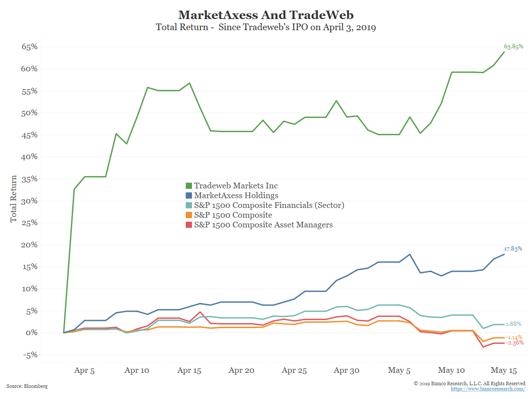Click the "Apr 5" date label
This screenshot has width=532, height=399.
point(85,371)
